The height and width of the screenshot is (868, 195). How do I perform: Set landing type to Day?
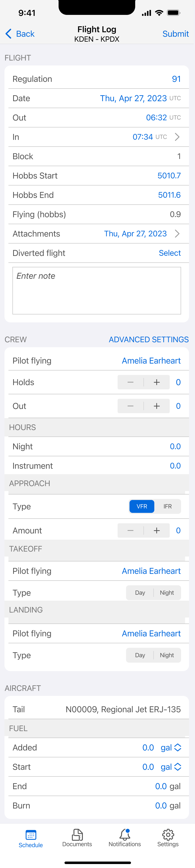[140, 655]
